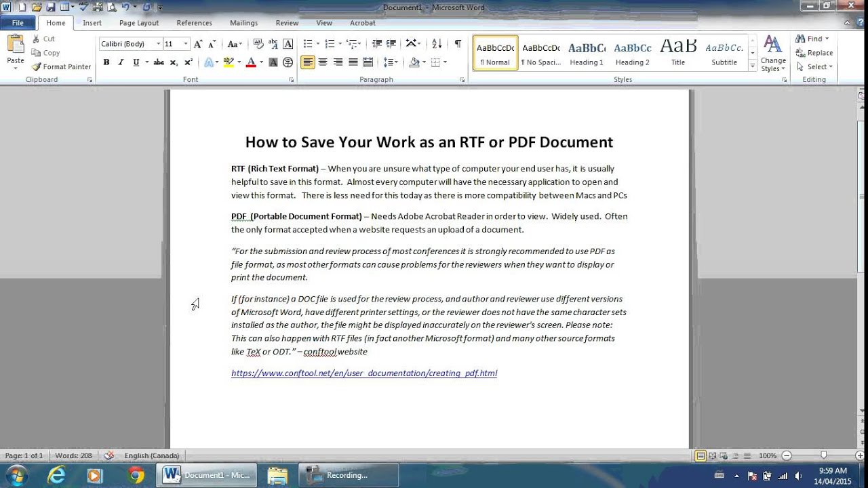Click Replace in the Editing group
Viewport: 868px width, 488px height.
tap(814, 53)
